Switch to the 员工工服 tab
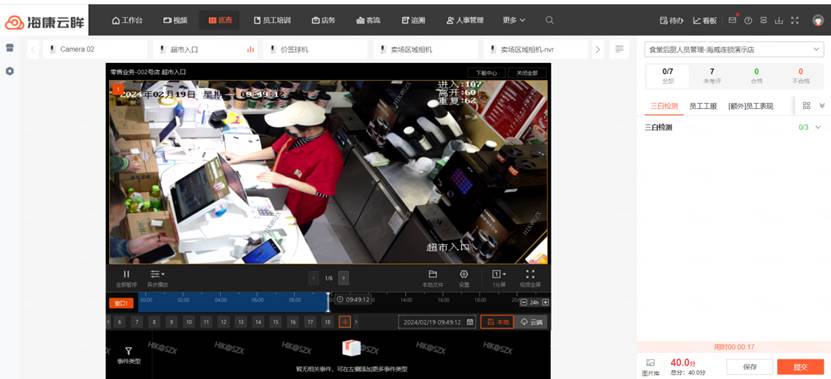831x379 pixels. [x=703, y=106]
